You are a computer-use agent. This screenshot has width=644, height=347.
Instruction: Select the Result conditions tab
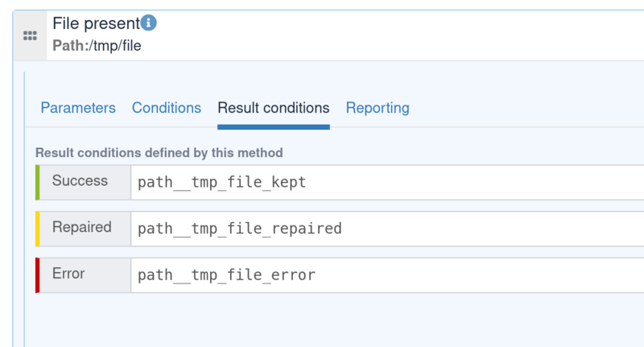[x=274, y=108]
